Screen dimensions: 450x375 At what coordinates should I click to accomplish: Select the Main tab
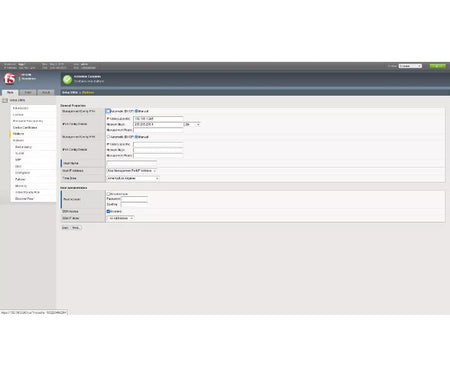[x=10, y=92]
